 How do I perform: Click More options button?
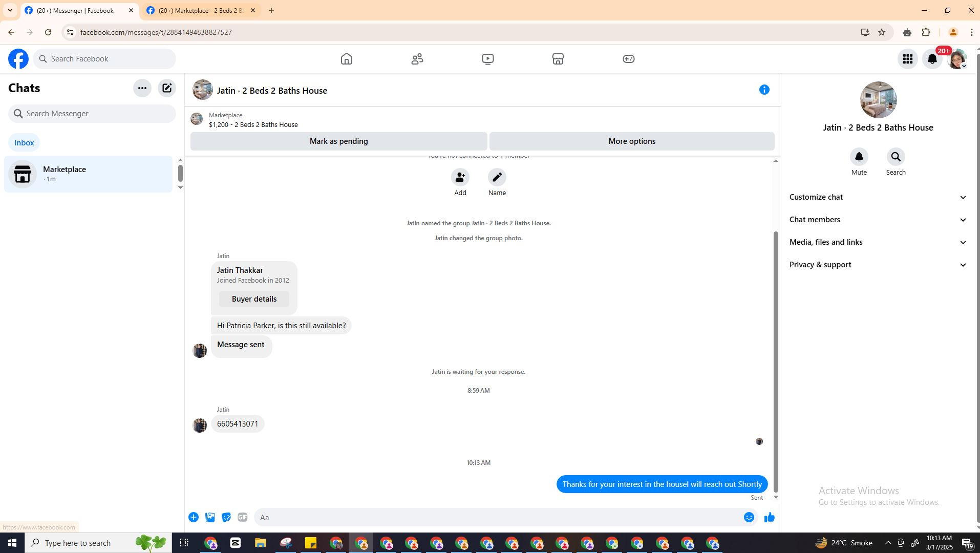632,141
